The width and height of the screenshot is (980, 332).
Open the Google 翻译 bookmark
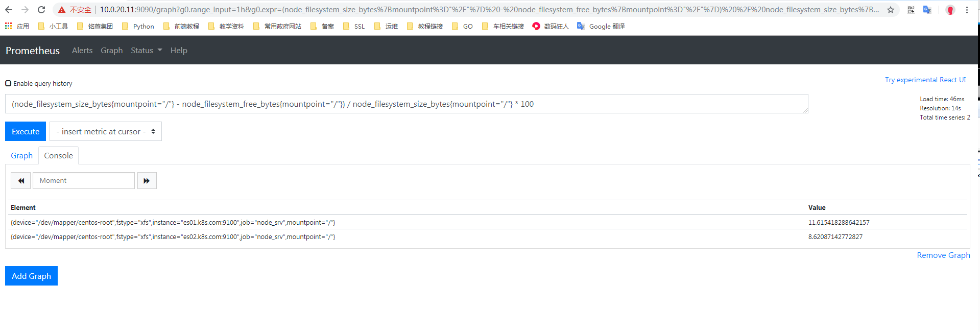tap(601, 26)
